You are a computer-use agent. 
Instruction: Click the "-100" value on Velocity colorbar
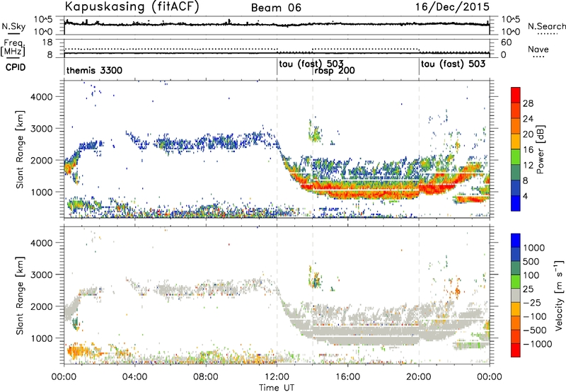point(535,316)
